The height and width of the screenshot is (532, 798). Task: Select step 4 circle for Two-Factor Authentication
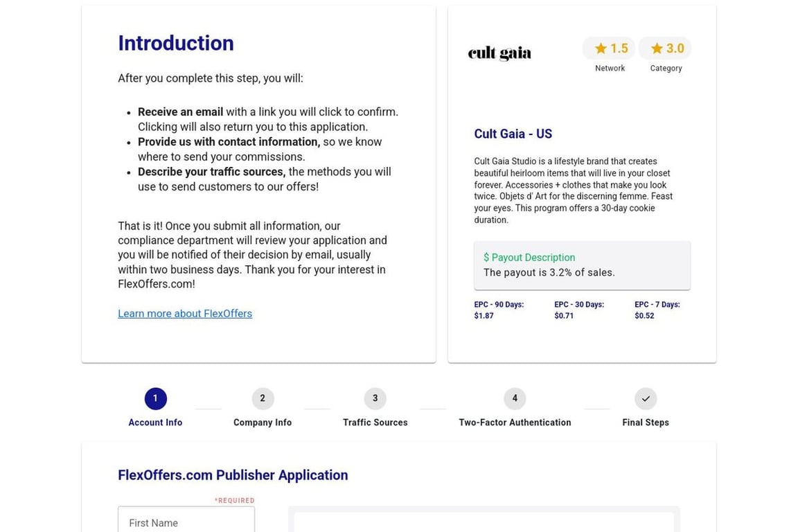[515, 398]
